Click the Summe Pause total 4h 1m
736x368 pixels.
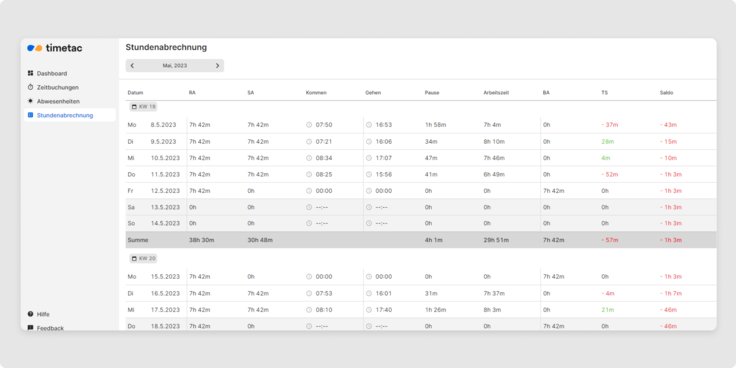pyautogui.click(x=435, y=240)
